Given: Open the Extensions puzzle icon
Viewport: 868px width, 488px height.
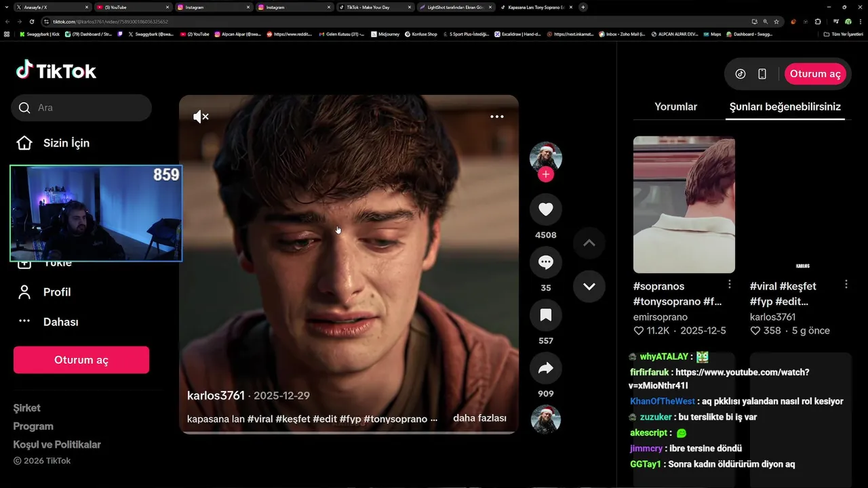Looking at the screenshot, I should pyautogui.click(x=818, y=22).
